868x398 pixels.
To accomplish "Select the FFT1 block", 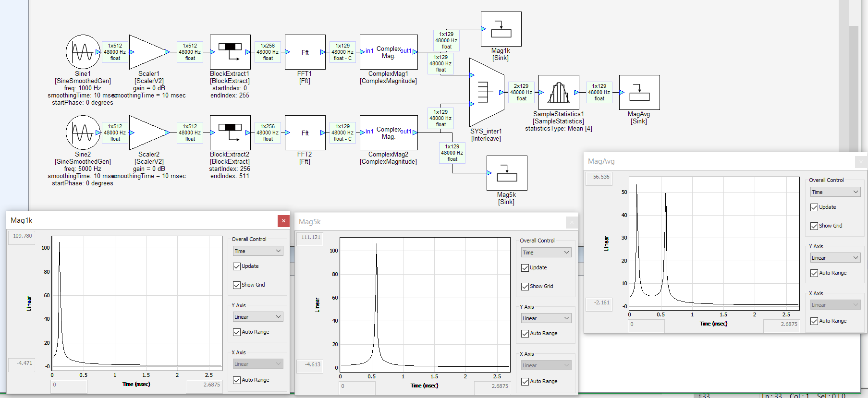I will (x=305, y=52).
